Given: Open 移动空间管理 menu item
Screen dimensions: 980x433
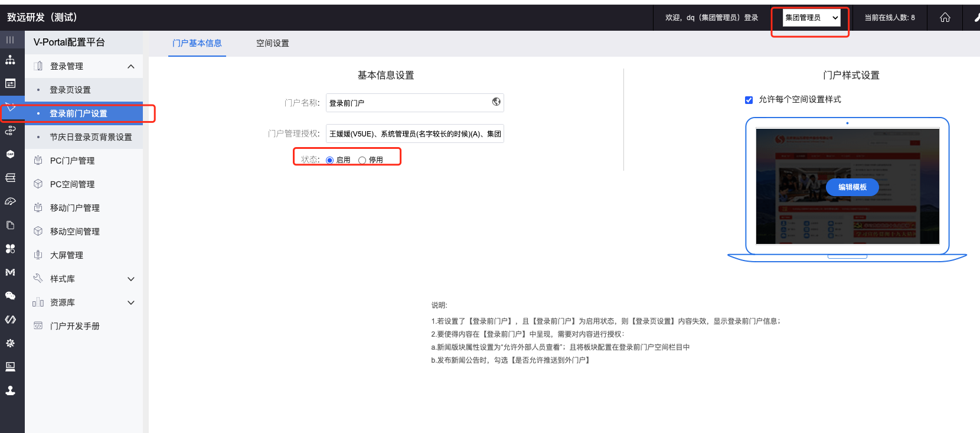Looking at the screenshot, I should click(84, 232).
